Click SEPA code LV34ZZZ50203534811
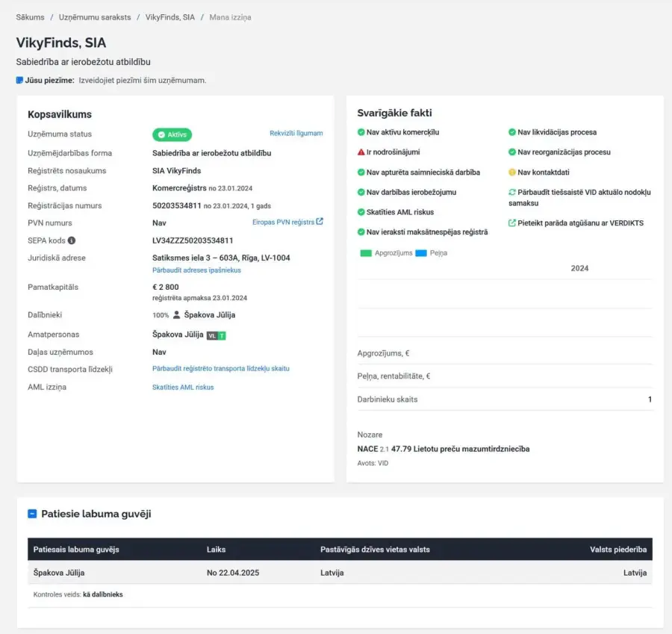The image size is (672, 634). pos(193,240)
